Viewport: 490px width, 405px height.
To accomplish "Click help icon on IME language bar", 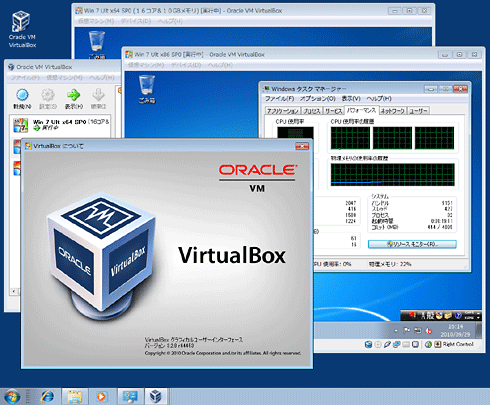I will [458, 315].
